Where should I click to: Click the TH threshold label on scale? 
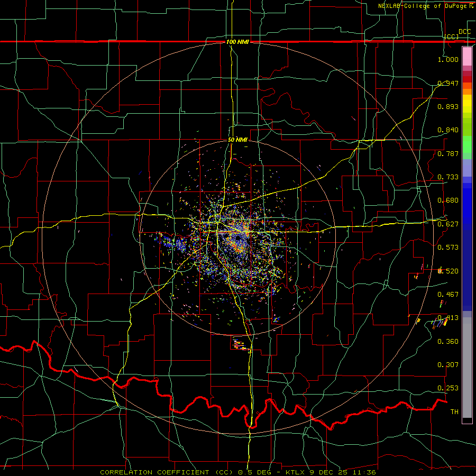click(454, 412)
